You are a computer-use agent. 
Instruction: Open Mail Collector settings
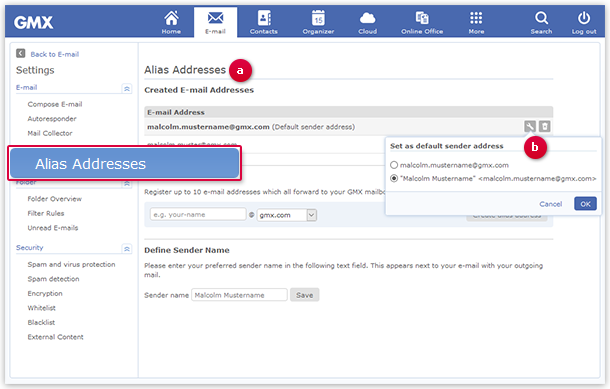pyautogui.click(x=50, y=133)
